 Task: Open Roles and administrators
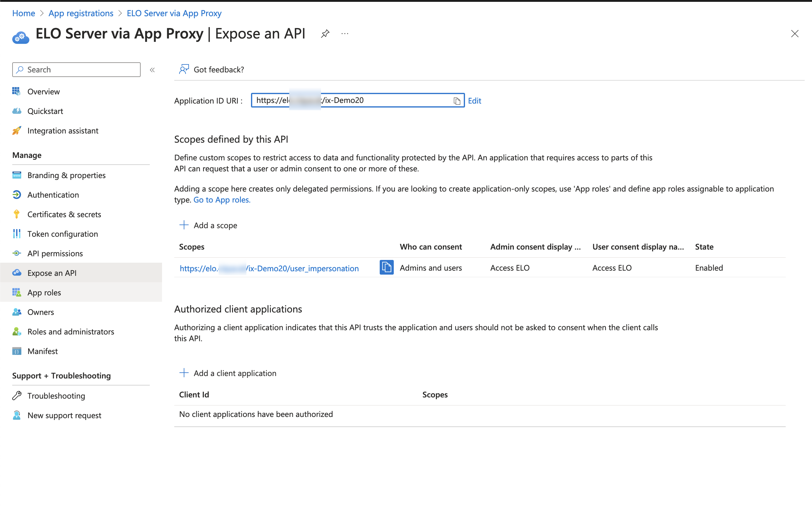71,331
